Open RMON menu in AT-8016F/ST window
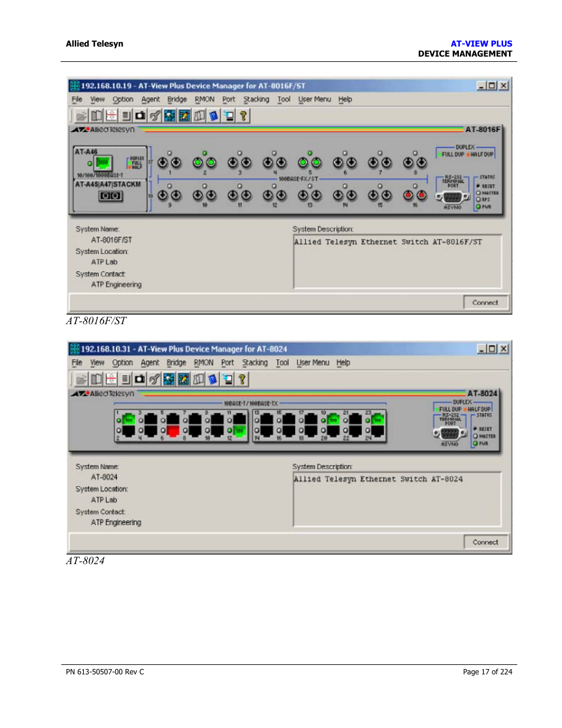Screen dimensions: 562x728 pyautogui.click(x=204, y=99)
